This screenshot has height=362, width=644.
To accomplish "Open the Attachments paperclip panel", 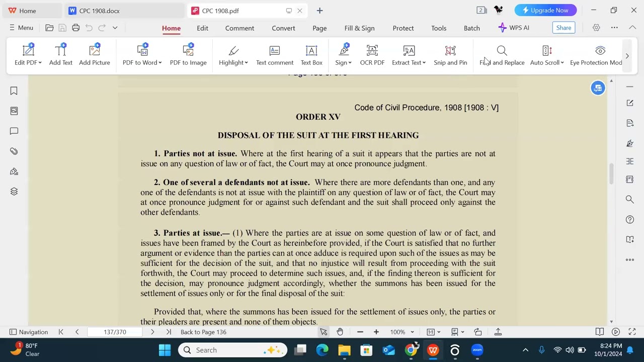I will coord(14,151).
